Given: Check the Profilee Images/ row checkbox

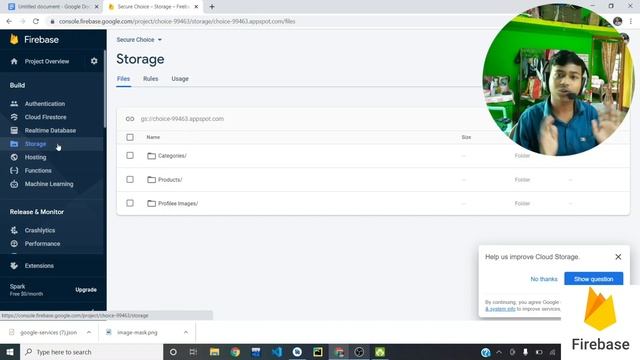Looking at the screenshot, I should point(130,203).
